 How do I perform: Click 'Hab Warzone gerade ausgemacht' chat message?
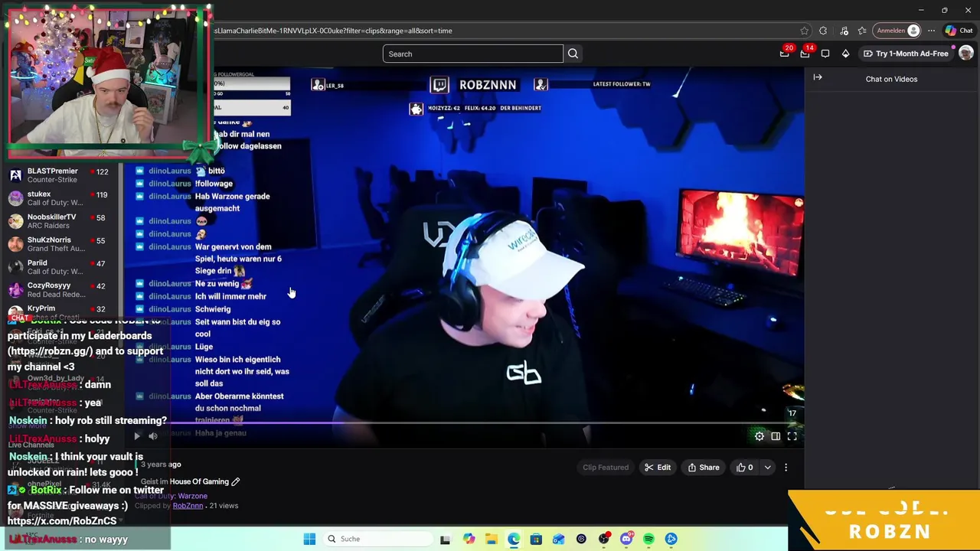coord(232,202)
